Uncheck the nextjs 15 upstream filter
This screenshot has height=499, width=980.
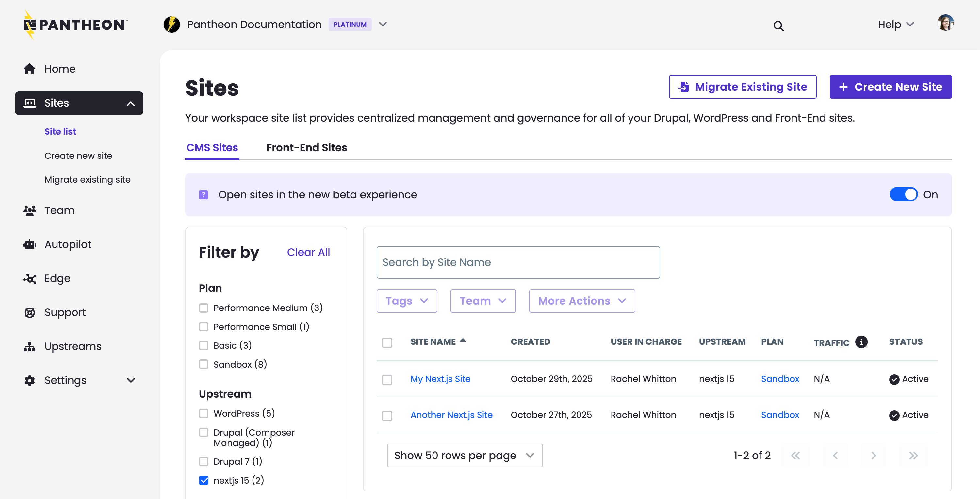tap(204, 480)
